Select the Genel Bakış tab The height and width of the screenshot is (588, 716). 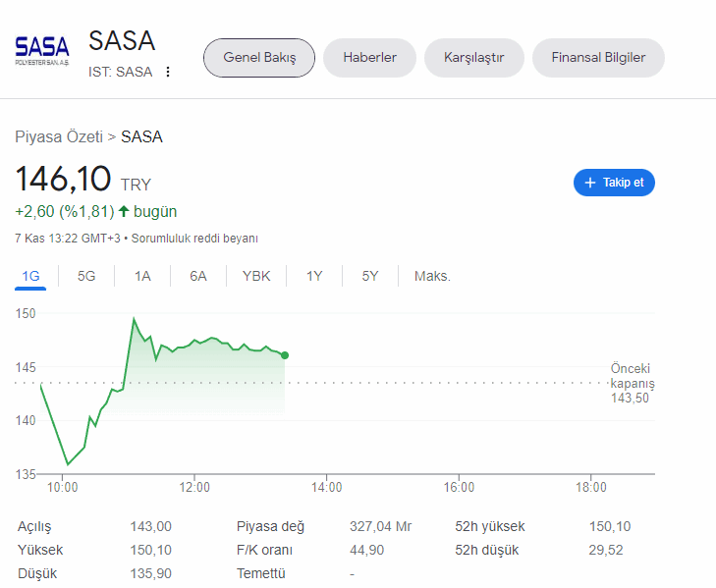click(259, 58)
